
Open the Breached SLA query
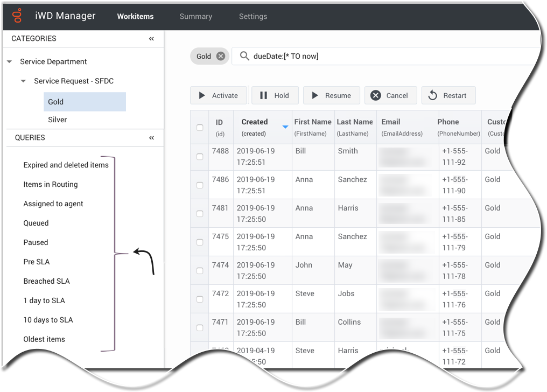[x=46, y=281]
